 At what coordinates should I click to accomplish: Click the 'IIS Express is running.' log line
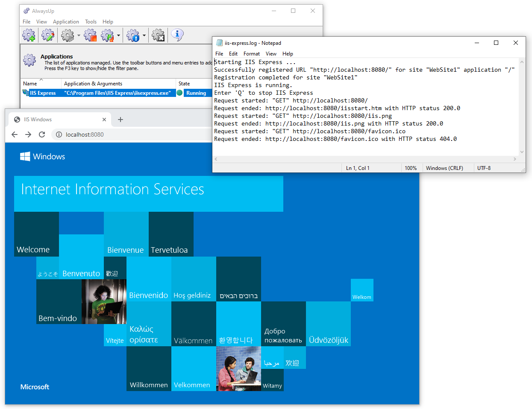(x=253, y=85)
